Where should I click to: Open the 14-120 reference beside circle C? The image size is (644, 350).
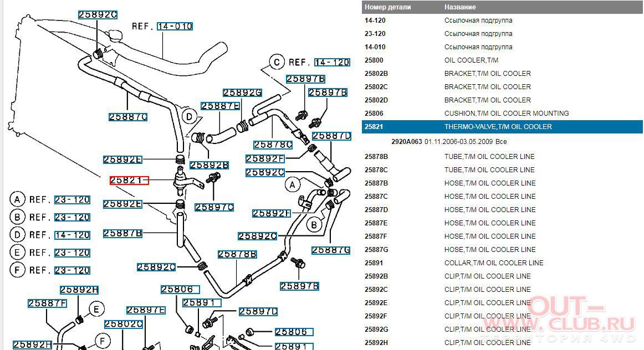(333, 63)
